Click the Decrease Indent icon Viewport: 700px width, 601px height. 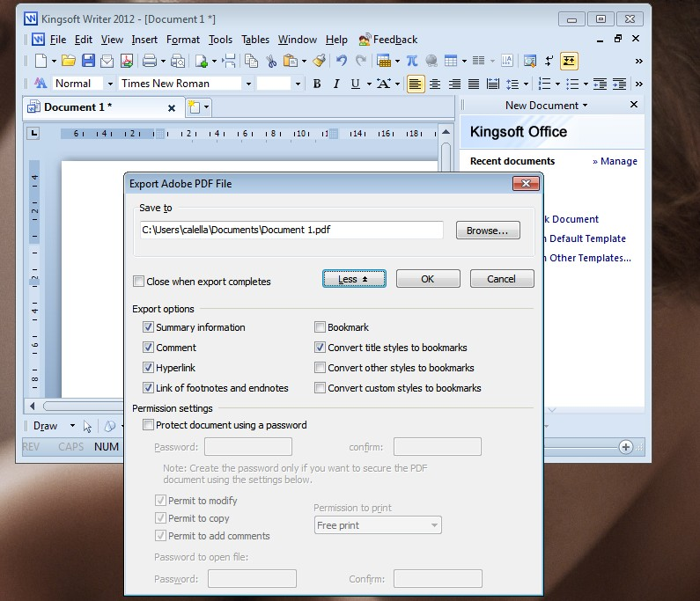[x=600, y=84]
